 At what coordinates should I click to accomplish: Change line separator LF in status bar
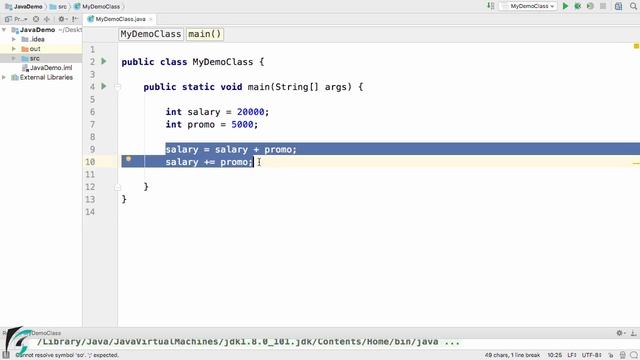572,355
